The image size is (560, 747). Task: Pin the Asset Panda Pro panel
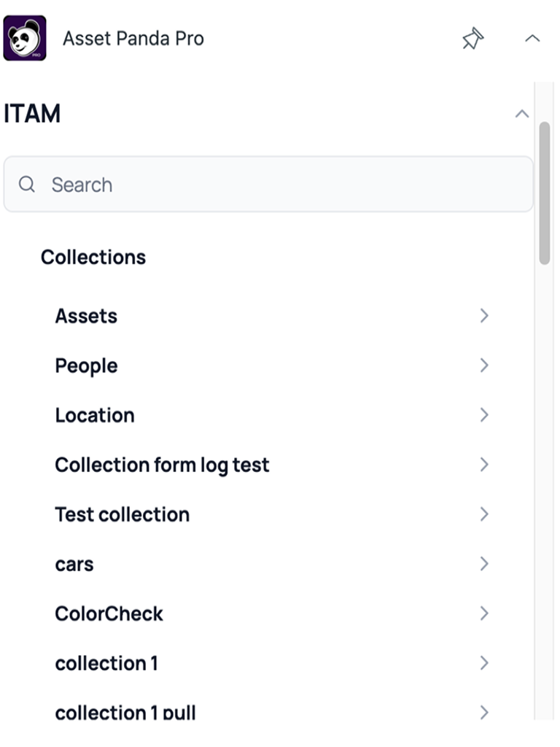(x=472, y=39)
